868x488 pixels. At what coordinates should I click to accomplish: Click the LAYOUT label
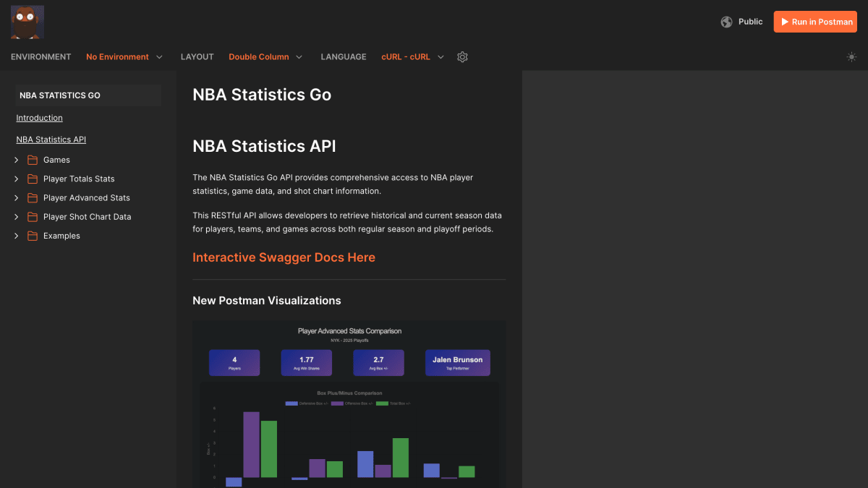[197, 57]
